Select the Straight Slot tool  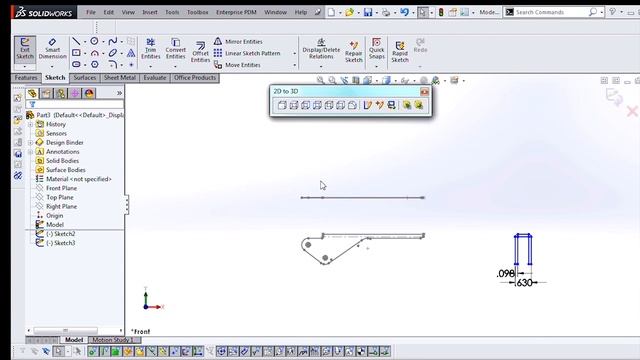(x=76, y=64)
